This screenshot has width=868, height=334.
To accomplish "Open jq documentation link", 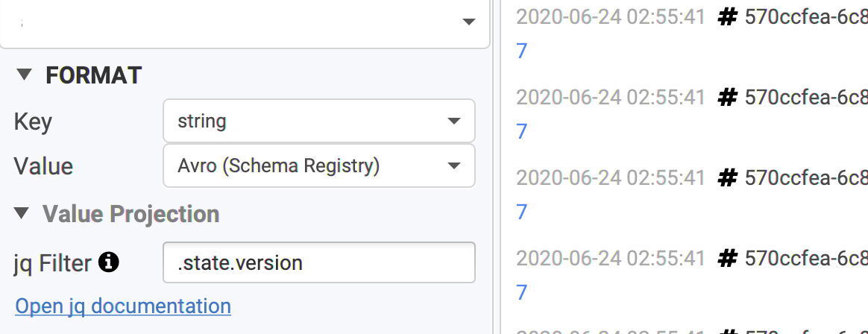I will click(x=123, y=306).
